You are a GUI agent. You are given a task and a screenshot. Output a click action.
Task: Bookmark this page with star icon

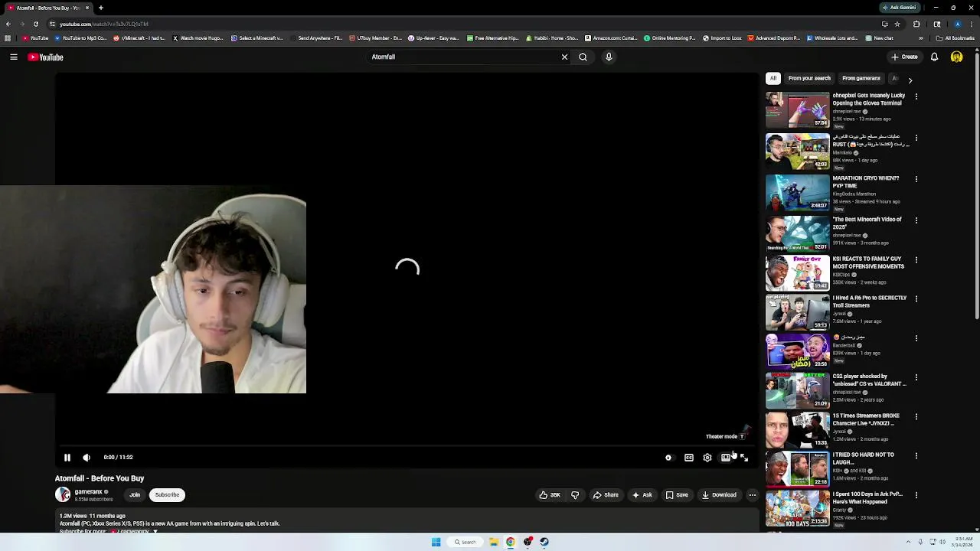pos(897,24)
